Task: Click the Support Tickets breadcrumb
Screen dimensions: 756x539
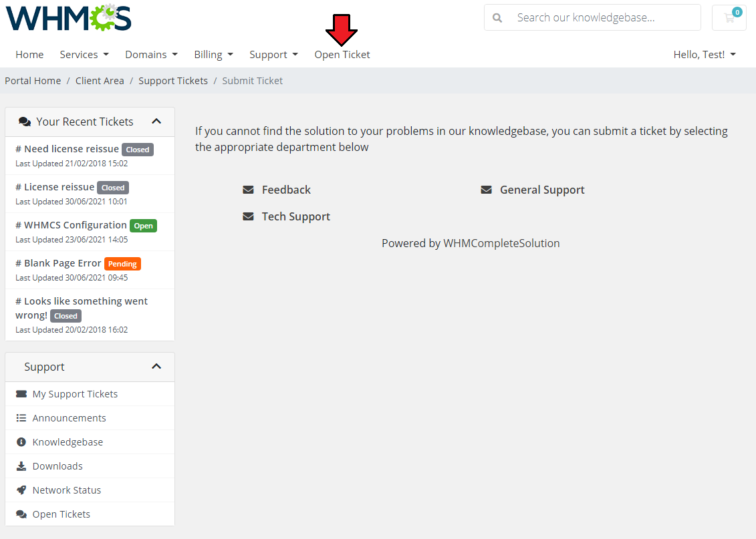Action: point(173,80)
